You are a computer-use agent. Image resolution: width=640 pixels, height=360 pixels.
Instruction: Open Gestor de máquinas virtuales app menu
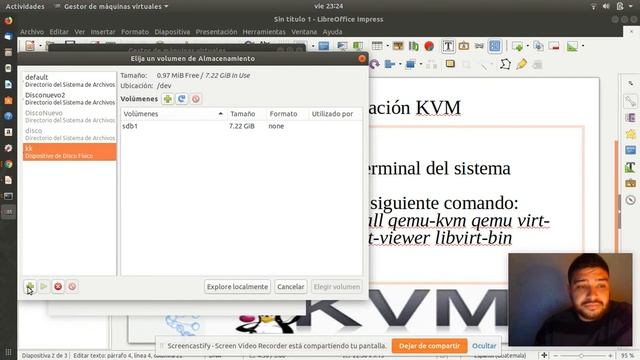[111, 7]
